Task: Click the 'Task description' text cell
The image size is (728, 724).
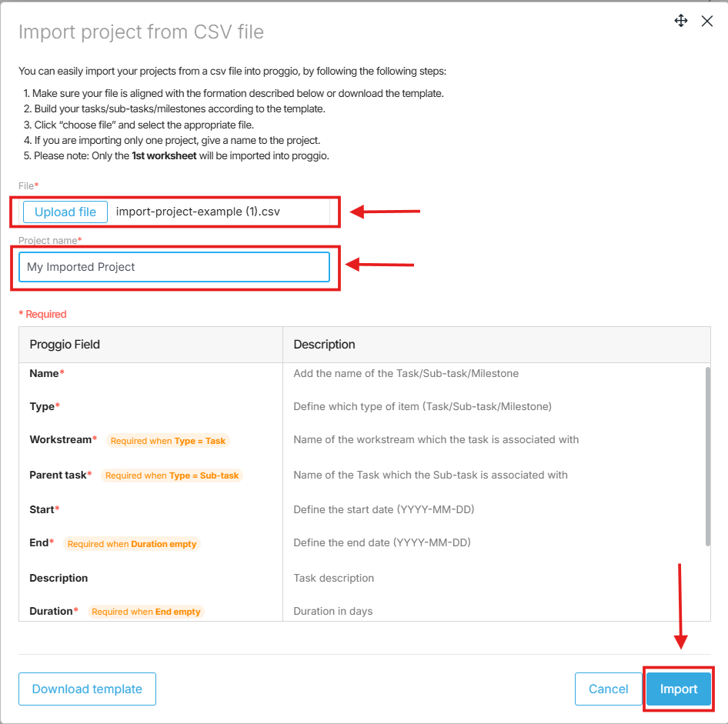Action: [x=333, y=578]
